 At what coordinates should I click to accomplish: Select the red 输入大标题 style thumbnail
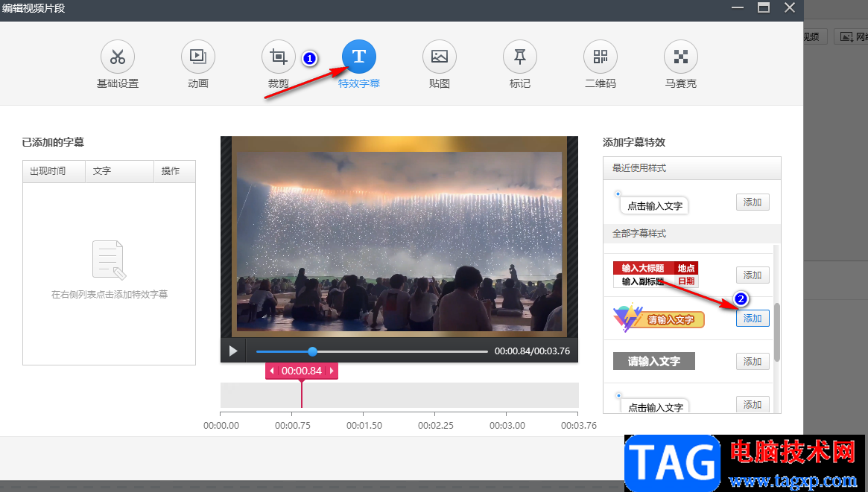tap(656, 275)
